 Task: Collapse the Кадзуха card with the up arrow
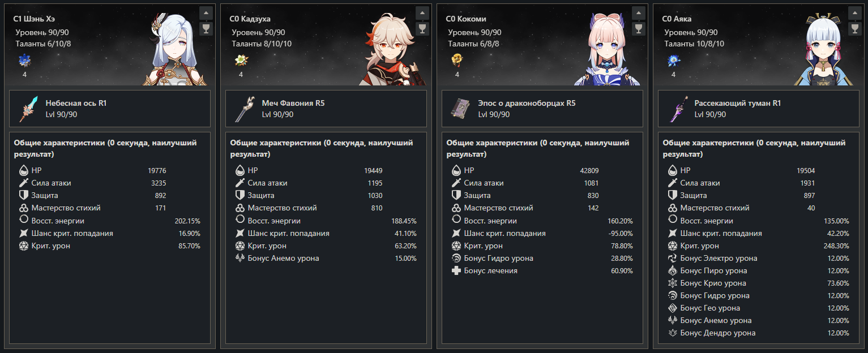[422, 12]
